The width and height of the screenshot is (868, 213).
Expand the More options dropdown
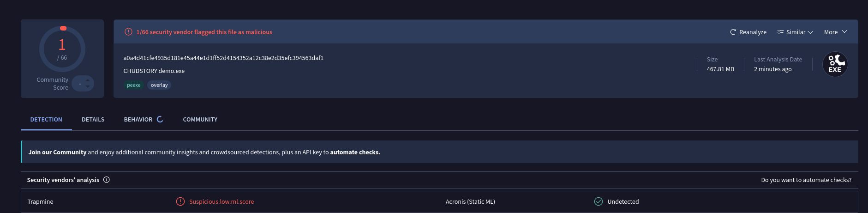pyautogui.click(x=836, y=32)
